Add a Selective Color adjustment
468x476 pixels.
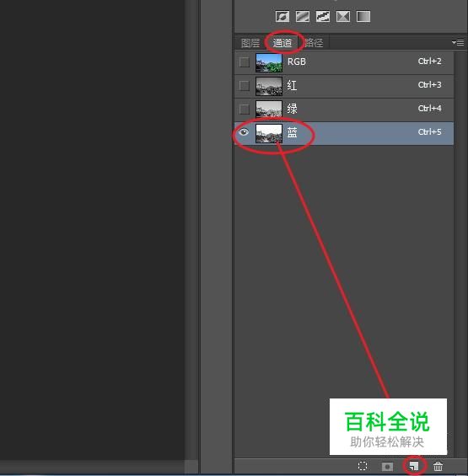pos(343,16)
